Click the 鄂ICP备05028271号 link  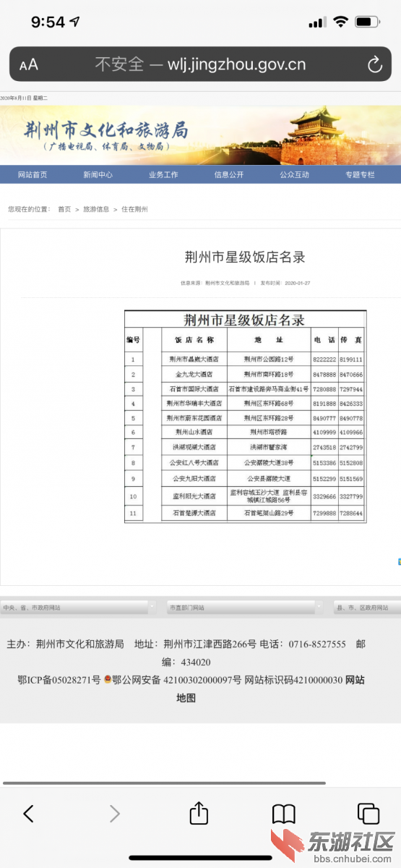[59, 680]
